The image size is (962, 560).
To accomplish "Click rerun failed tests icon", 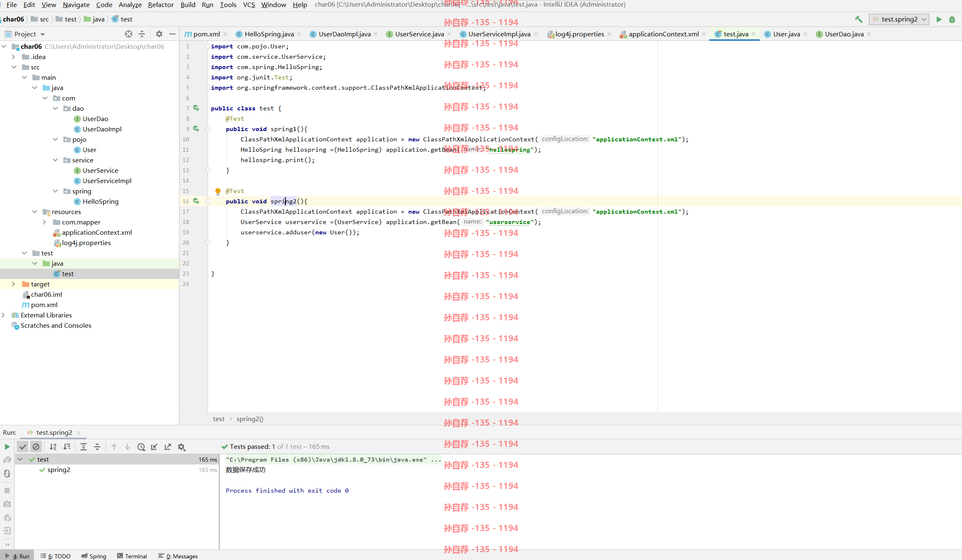I will [x=7, y=460].
